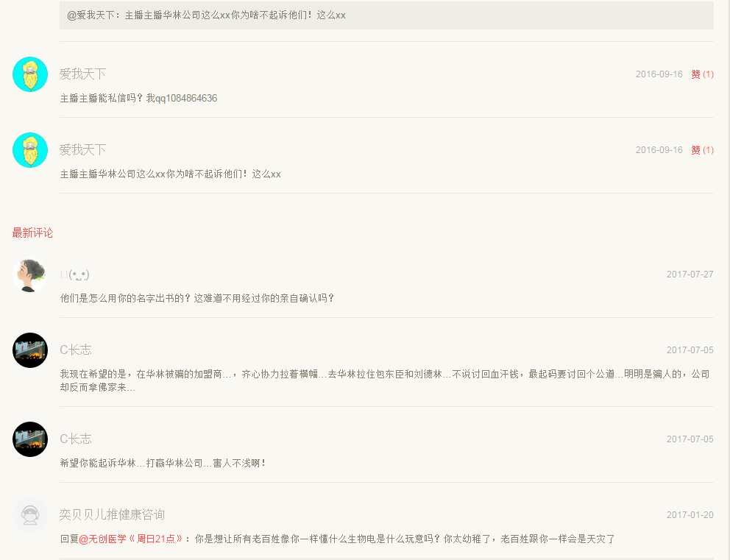
Task: Open avatar of 爱我天下 华林公司 comment
Action: pyautogui.click(x=30, y=150)
